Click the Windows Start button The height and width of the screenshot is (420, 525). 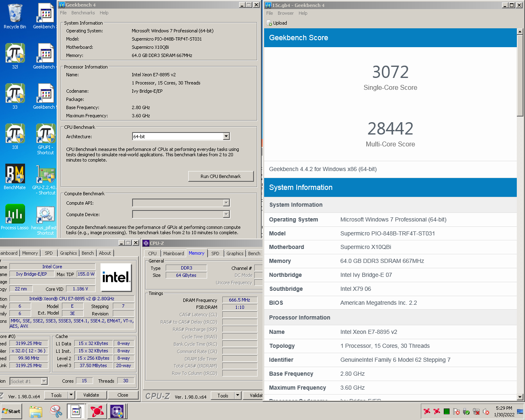[x=11, y=411]
